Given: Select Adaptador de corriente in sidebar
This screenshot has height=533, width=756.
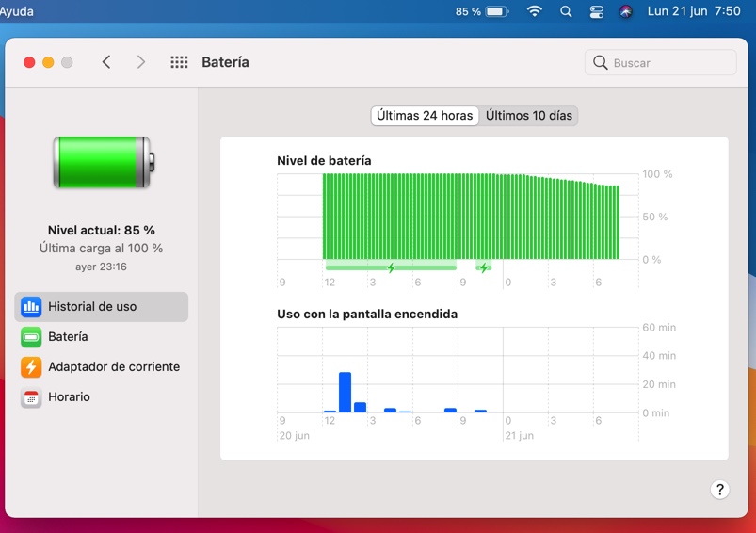Looking at the screenshot, I should (x=113, y=367).
